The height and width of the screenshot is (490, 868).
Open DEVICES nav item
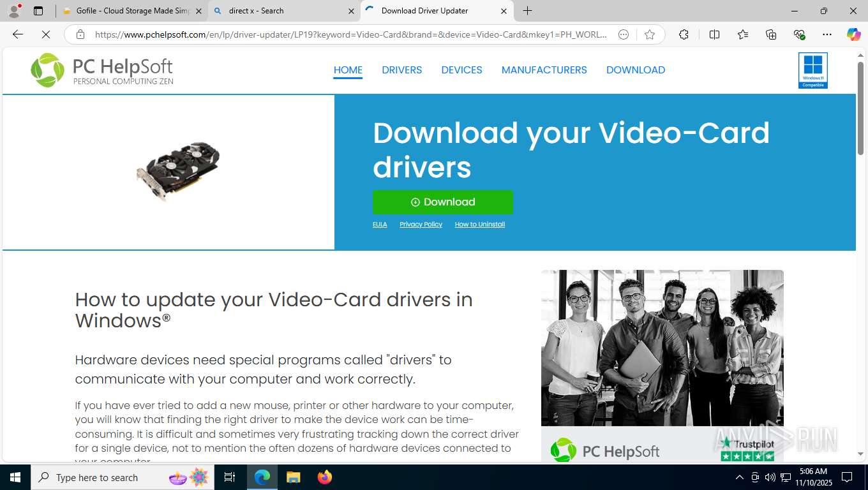tap(461, 70)
